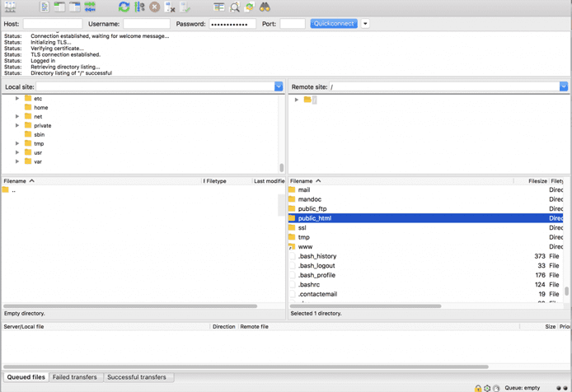This screenshot has height=392, width=572.
Task: Open the Local site path dropdown
Action: (x=279, y=86)
